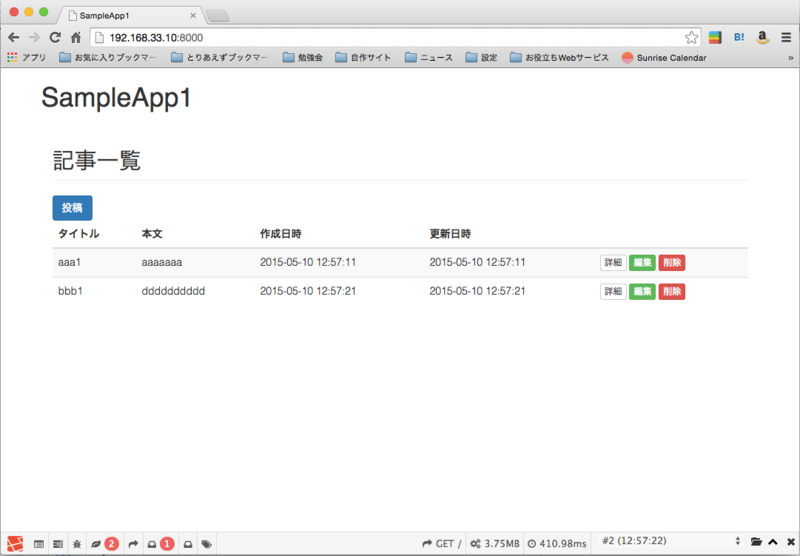Click the 3.75MB memory indicator

[495, 544]
